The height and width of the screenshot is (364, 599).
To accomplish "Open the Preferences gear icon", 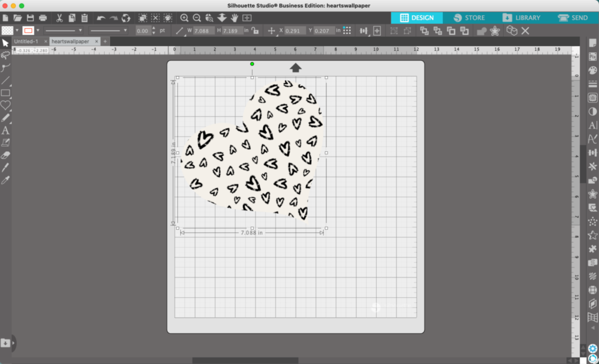I will coord(593,348).
